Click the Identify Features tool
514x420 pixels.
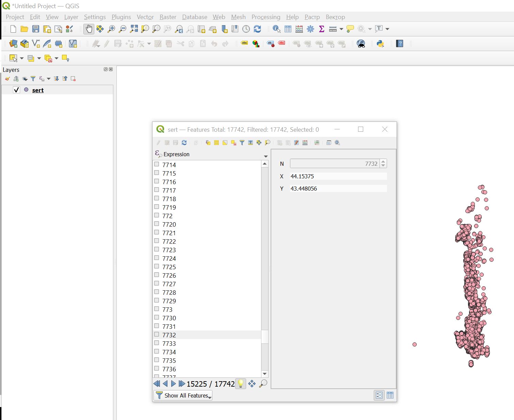click(x=276, y=29)
